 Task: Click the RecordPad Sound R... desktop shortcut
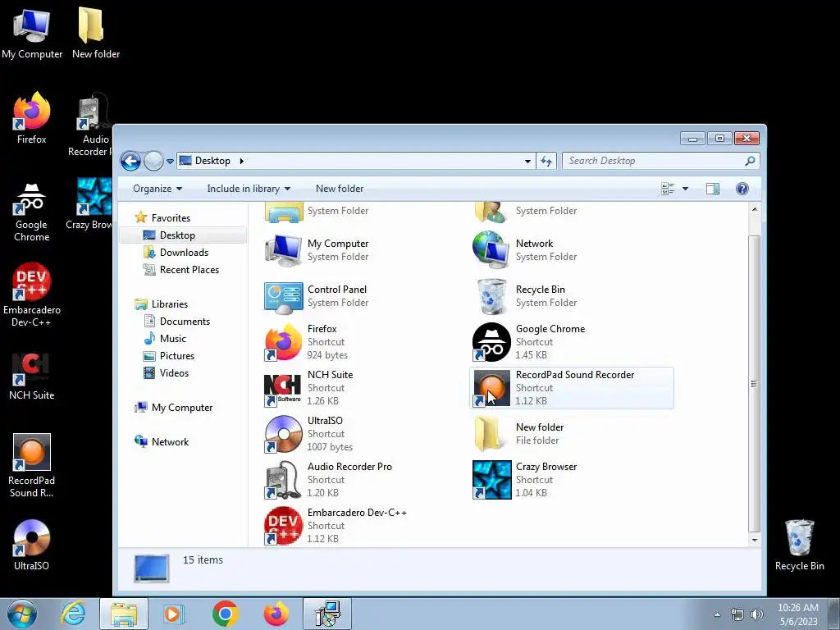click(x=32, y=466)
